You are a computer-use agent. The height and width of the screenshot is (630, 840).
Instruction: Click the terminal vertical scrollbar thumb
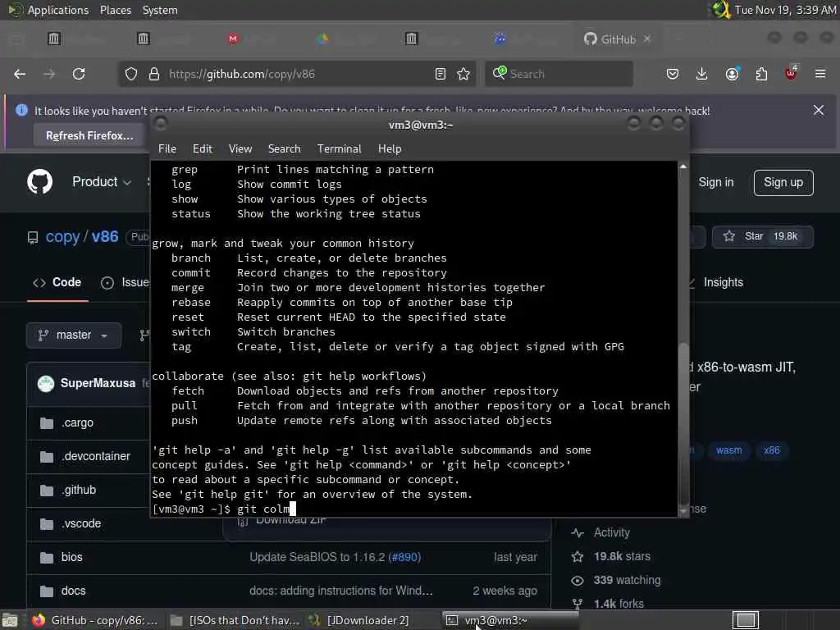click(x=683, y=422)
